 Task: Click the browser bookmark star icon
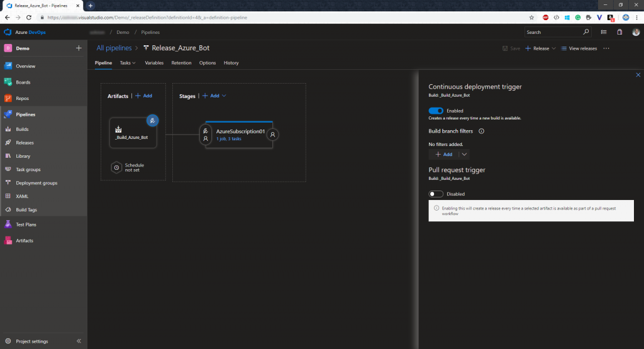click(x=531, y=17)
